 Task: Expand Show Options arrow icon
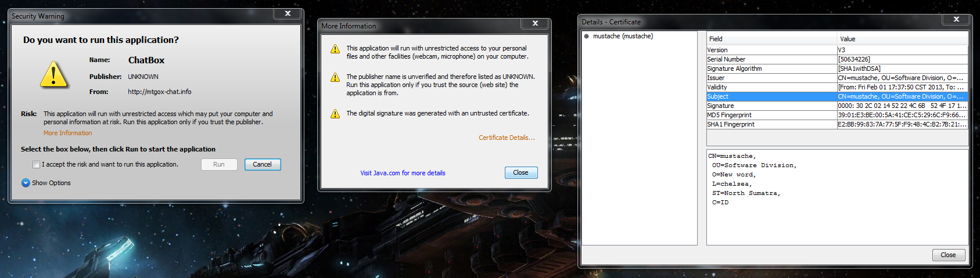[26, 183]
